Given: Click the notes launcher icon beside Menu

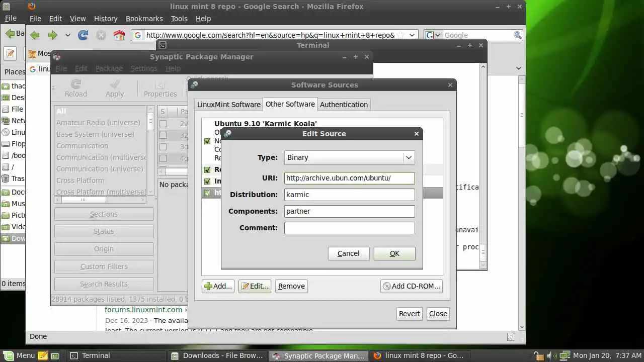Looking at the screenshot, I should 43,355.
